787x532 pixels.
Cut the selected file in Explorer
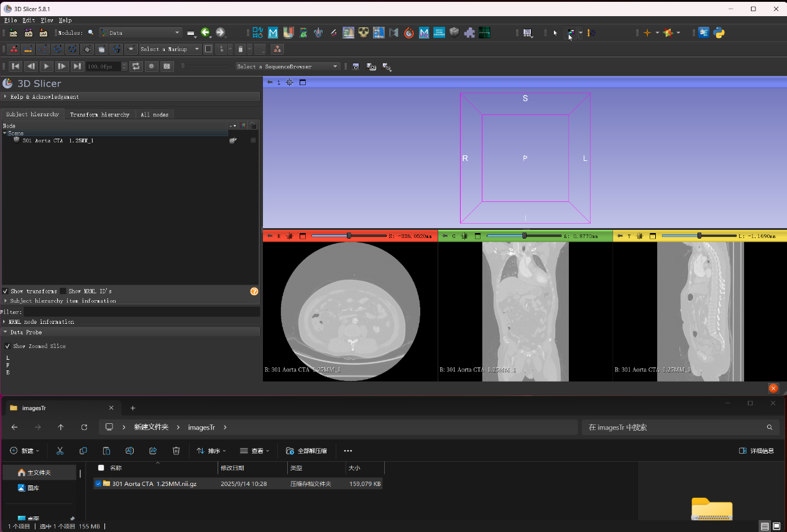(60, 451)
